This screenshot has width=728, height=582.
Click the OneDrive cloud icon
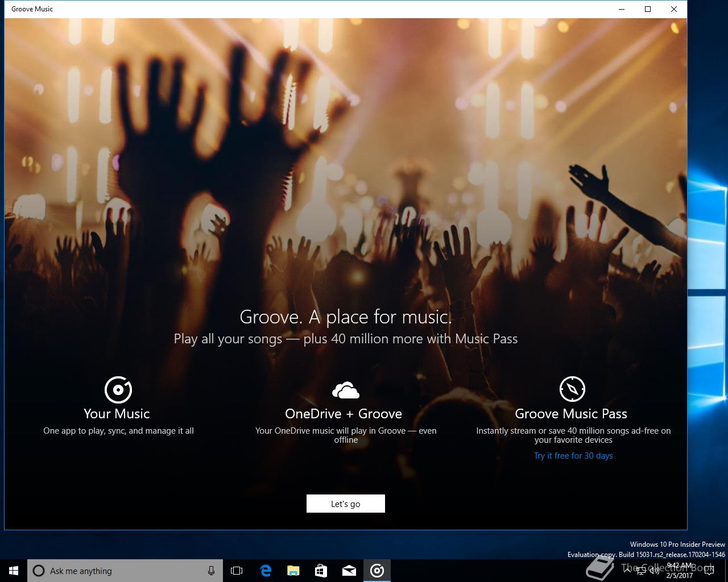(x=346, y=390)
